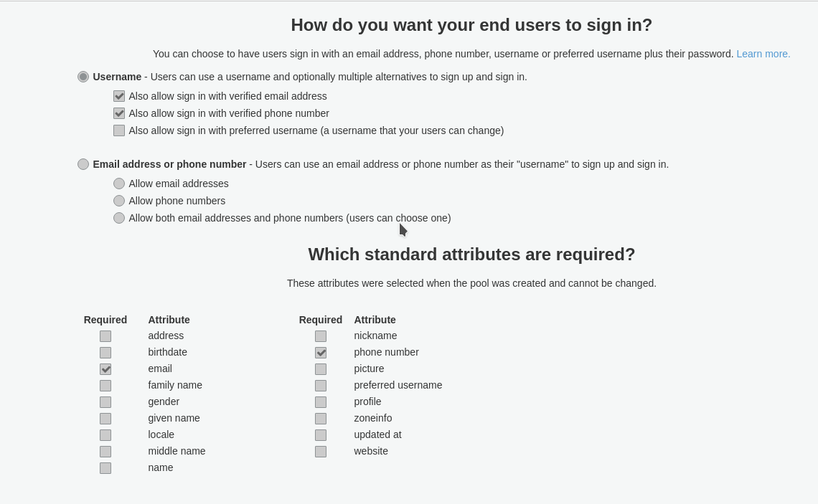Check the zoneinfo required checkbox
Image resolution: width=818 pixels, height=504 pixels.
click(321, 419)
